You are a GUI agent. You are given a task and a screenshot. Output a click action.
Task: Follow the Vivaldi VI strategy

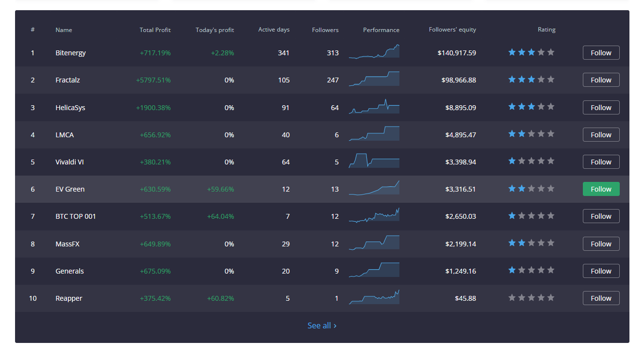(x=601, y=162)
